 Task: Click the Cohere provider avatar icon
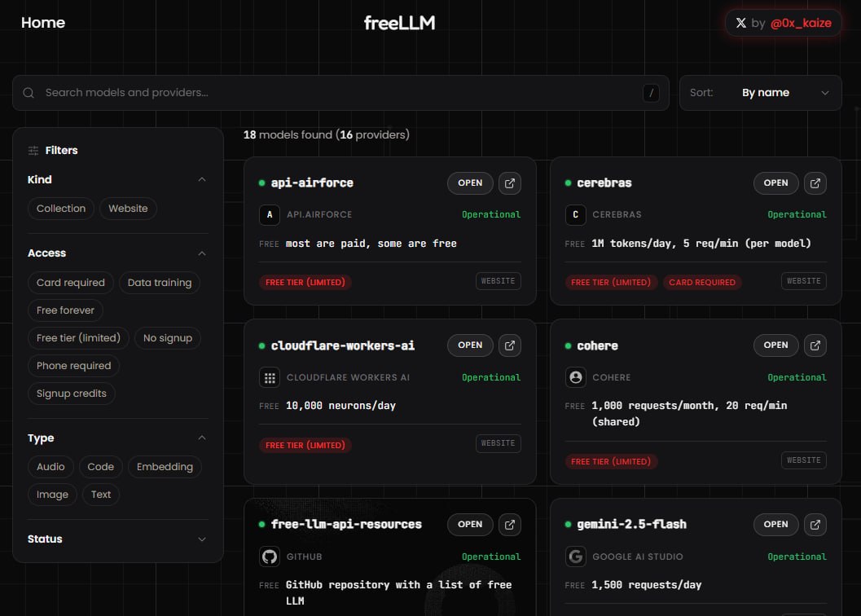575,377
